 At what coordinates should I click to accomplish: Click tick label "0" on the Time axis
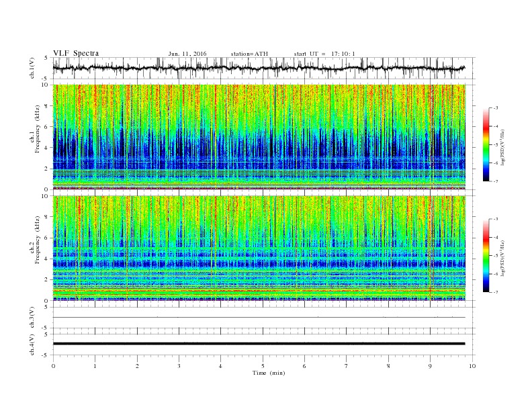pos(53,366)
